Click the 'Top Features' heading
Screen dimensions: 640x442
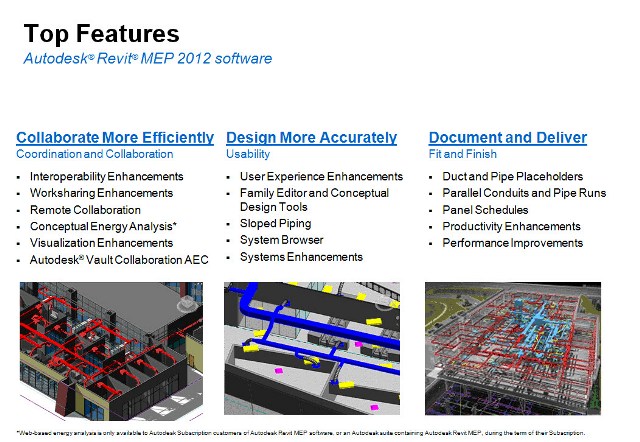102,34
